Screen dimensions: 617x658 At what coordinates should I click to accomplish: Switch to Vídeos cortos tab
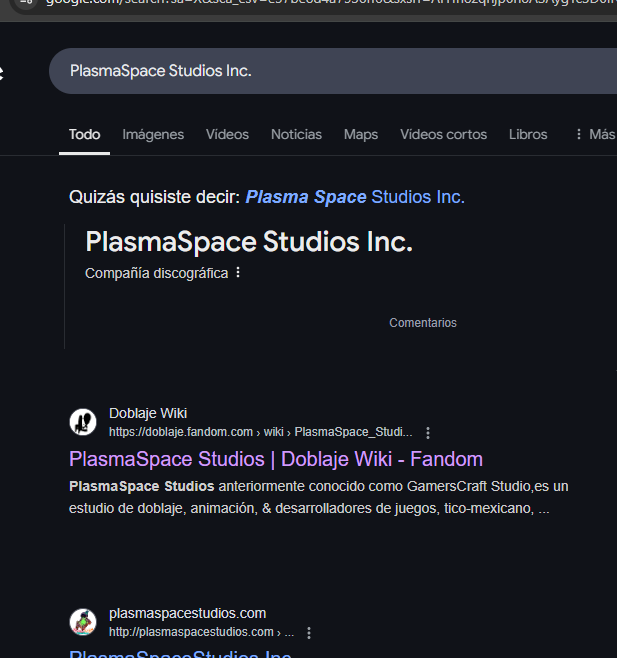point(443,134)
